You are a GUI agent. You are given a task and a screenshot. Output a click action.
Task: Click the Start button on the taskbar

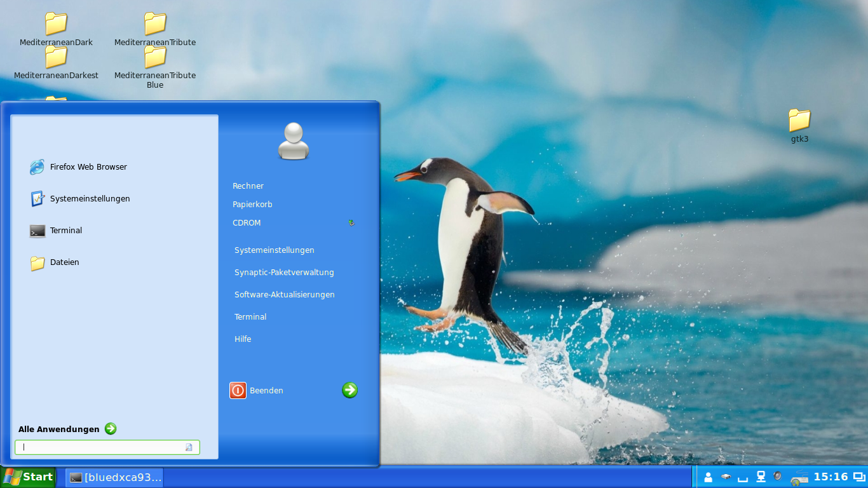pyautogui.click(x=28, y=477)
